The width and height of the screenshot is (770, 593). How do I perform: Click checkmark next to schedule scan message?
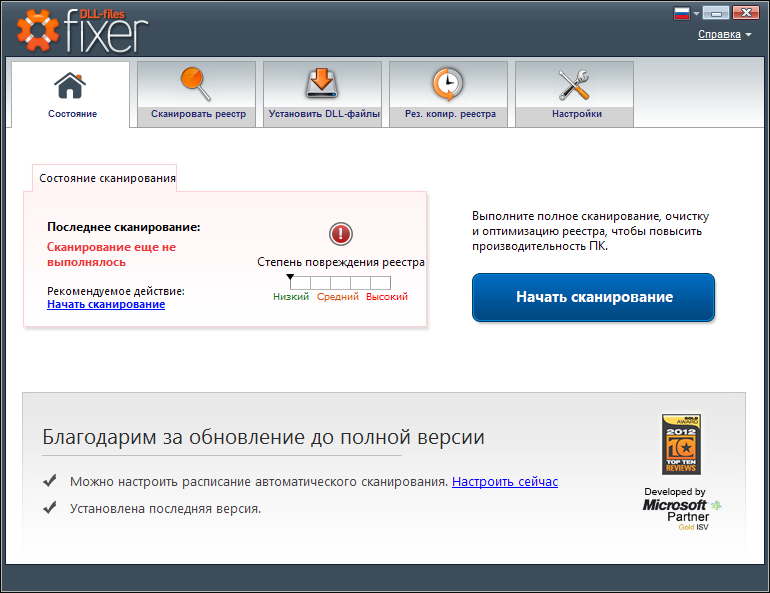50,481
